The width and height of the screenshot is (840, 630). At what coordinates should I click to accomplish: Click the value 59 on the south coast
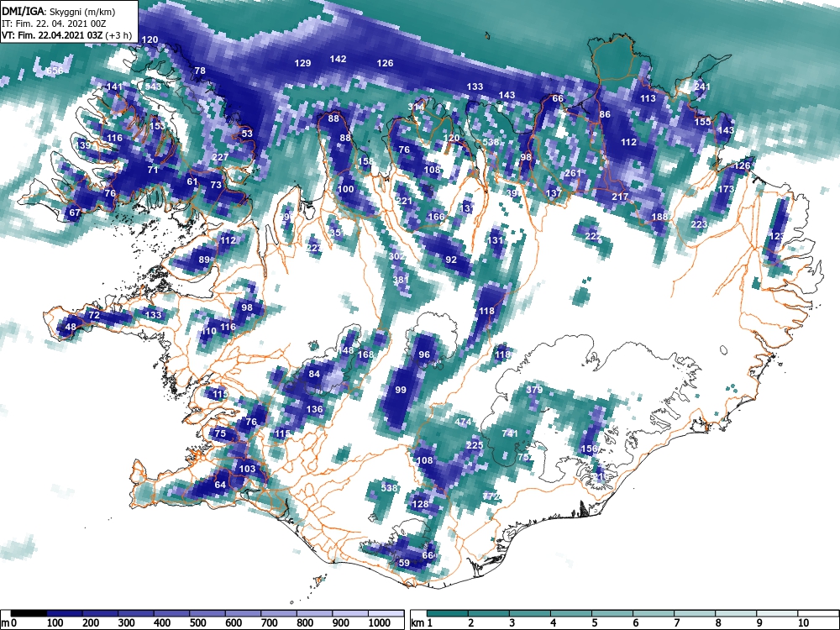(x=405, y=563)
